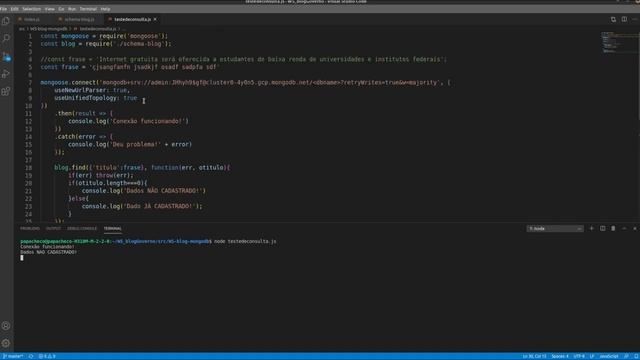Close the testedeconsulta.js tab
The image size is (640, 360).
[155, 19]
